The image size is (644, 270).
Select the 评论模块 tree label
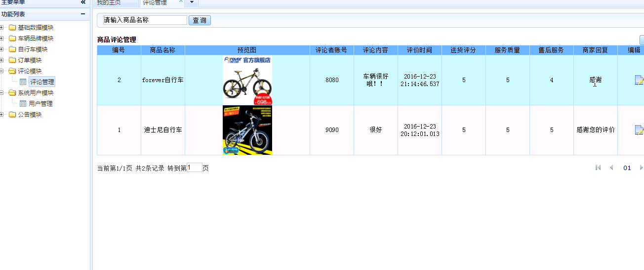[x=30, y=71]
